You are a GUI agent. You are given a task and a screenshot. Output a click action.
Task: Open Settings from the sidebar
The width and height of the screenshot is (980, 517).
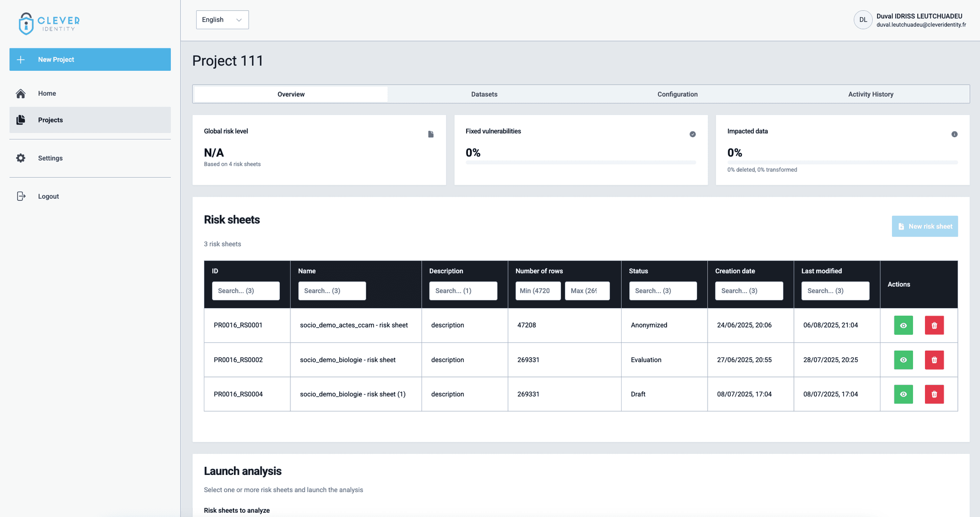50,158
